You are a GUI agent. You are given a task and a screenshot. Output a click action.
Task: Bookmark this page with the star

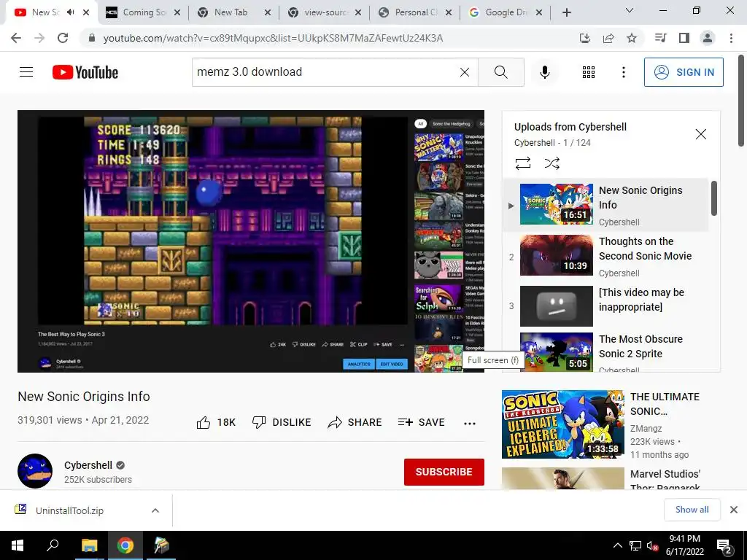pos(632,38)
